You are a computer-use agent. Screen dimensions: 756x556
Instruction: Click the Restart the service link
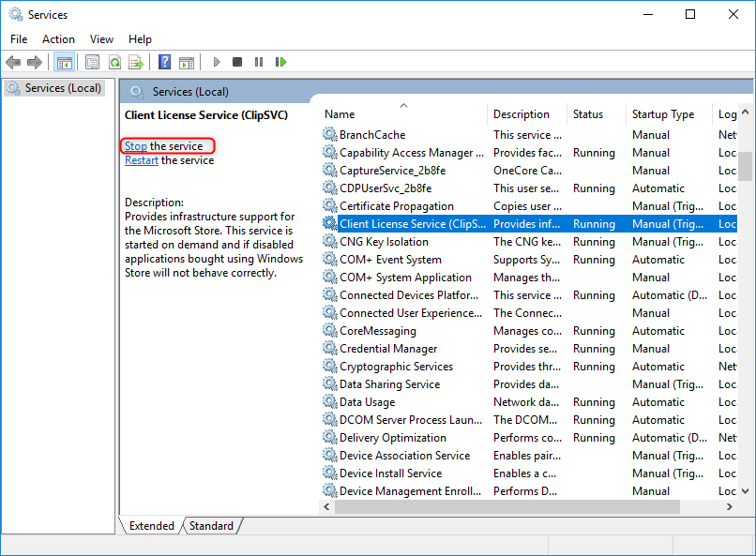click(x=142, y=160)
